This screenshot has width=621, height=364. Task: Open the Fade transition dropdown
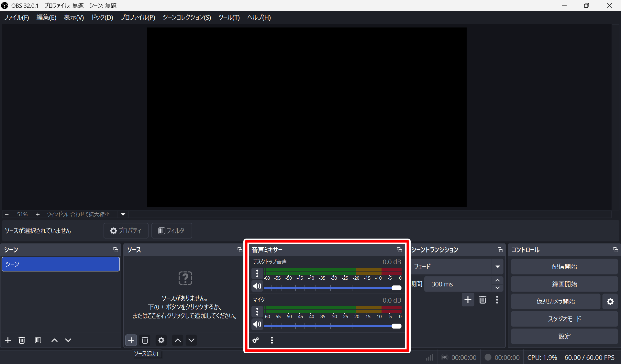[x=497, y=267]
